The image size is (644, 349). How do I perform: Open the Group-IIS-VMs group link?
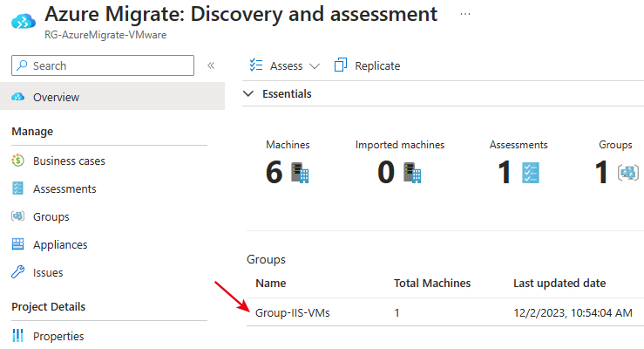293,313
